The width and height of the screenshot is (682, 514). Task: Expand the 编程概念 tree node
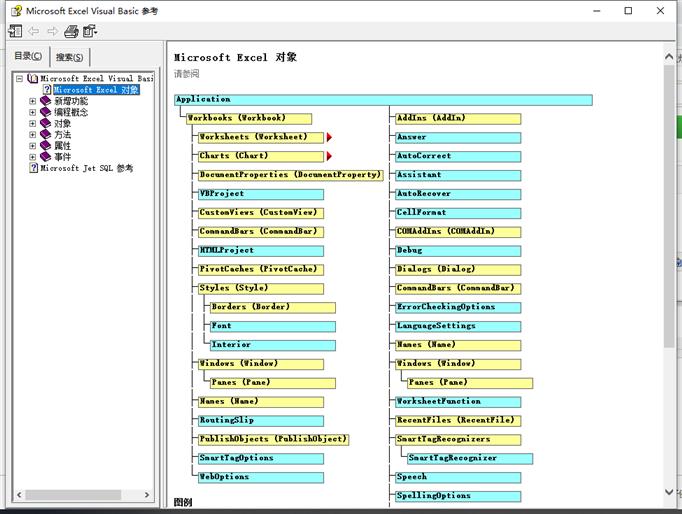pyautogui.click(x=33, y=112)
